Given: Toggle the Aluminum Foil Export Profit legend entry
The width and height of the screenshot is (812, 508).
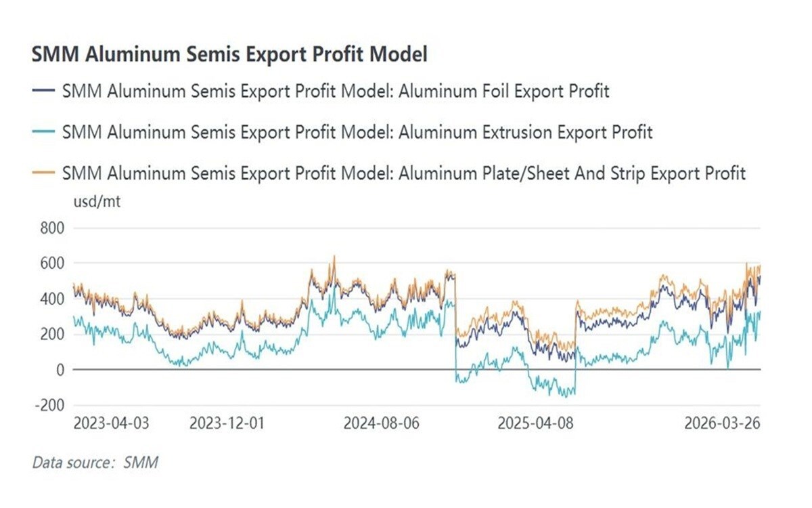Looking at the screenshot, I should click(x=335, y=91).
